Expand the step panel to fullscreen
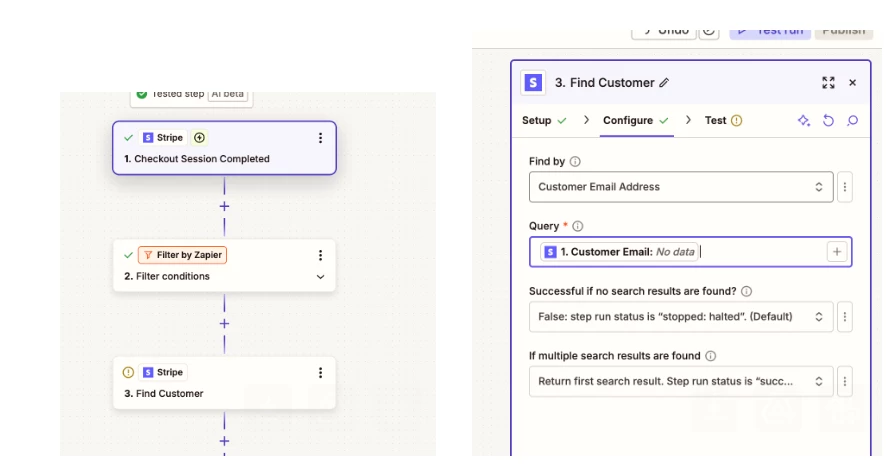886x470 pixels. [x=828, y=83]
